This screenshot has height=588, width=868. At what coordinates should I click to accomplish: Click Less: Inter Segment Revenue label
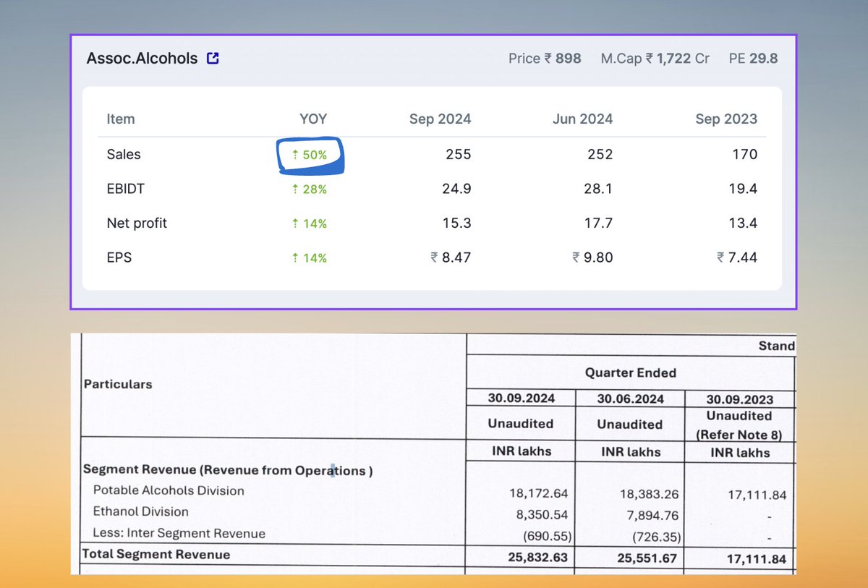[179, 534]
